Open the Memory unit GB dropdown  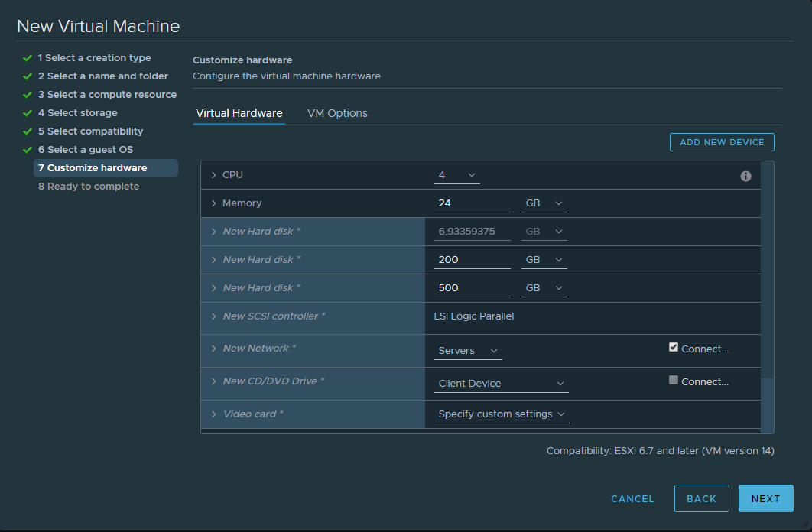(544, 203)
